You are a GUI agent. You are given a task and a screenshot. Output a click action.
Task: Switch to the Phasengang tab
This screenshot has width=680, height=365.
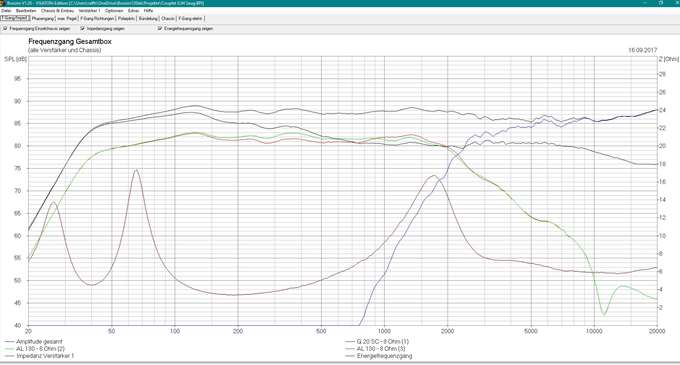coord(43,19)
